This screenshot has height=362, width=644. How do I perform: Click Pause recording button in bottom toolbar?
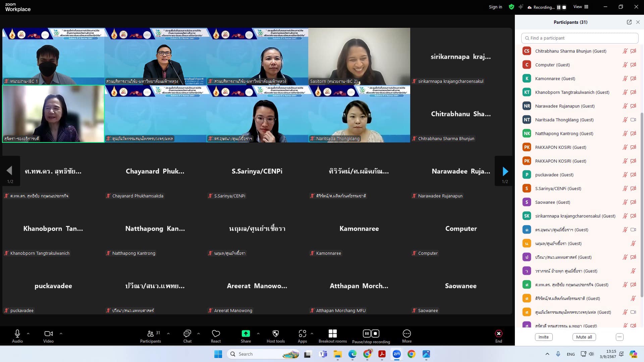[x=367, y=334]
